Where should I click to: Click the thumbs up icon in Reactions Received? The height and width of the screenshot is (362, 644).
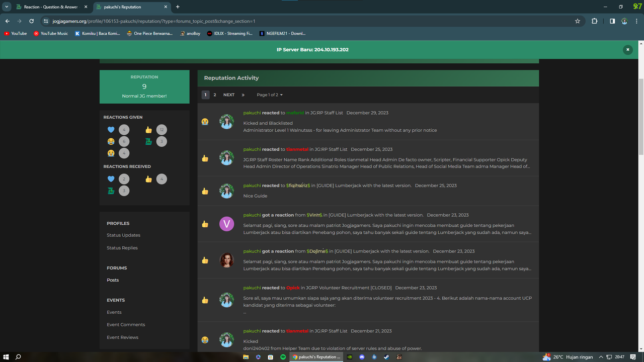[x=148, y=179]
